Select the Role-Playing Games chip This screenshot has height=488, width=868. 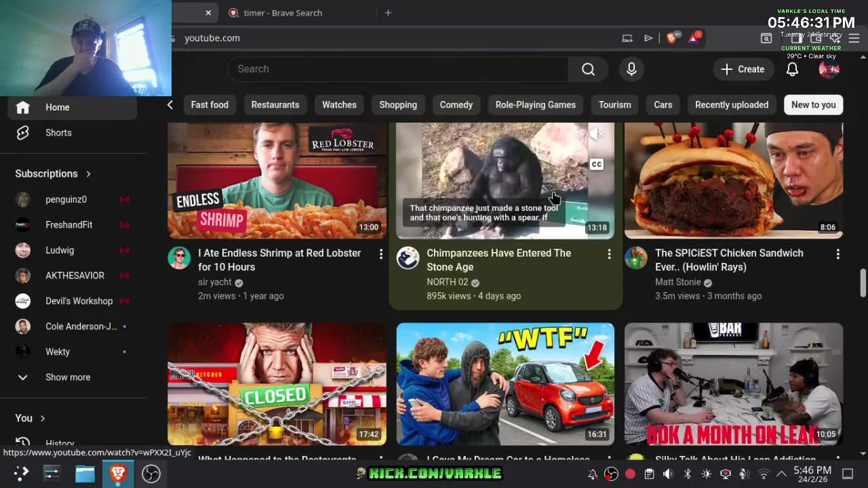point(536,104)
